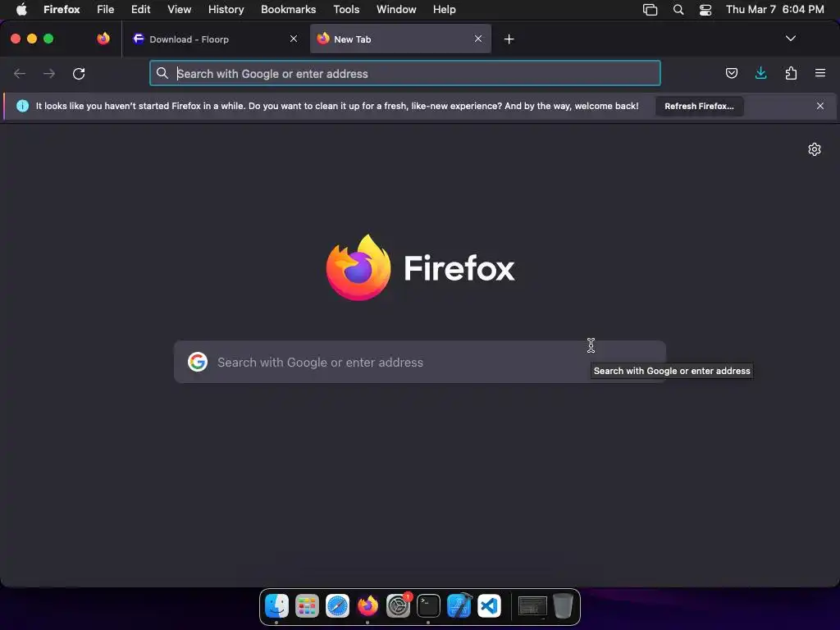Open the Trash in the dock
Viewport: 840px width, 630px height.
pyautogui.click(x=563, y=606)
